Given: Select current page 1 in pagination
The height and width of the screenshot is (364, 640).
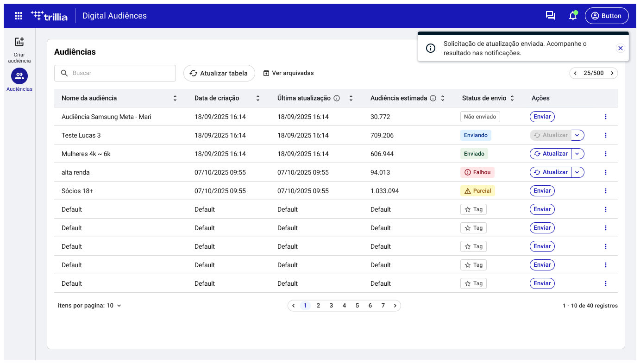Looking at the screenshot, I should pyautogui.click(x=305, y=306).
